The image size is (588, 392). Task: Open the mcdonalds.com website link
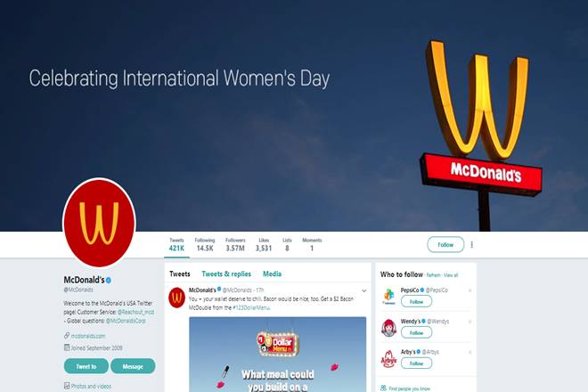point(88,336)
